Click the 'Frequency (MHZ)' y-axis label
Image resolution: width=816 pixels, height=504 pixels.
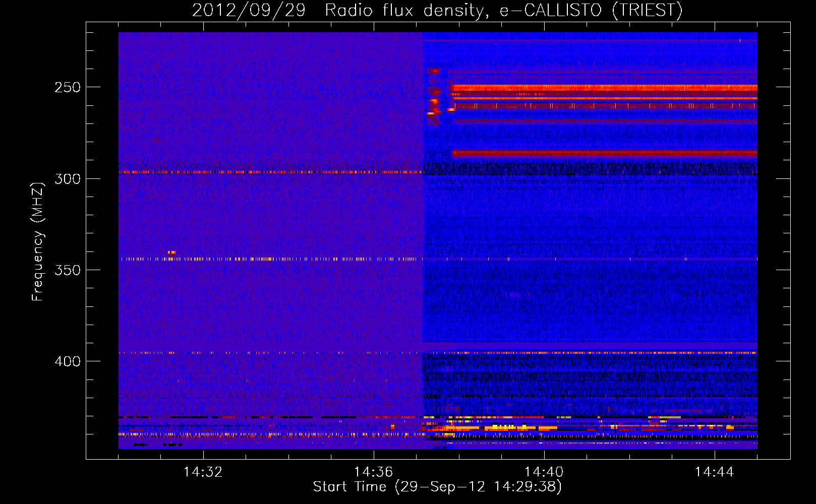coord(38,242)
